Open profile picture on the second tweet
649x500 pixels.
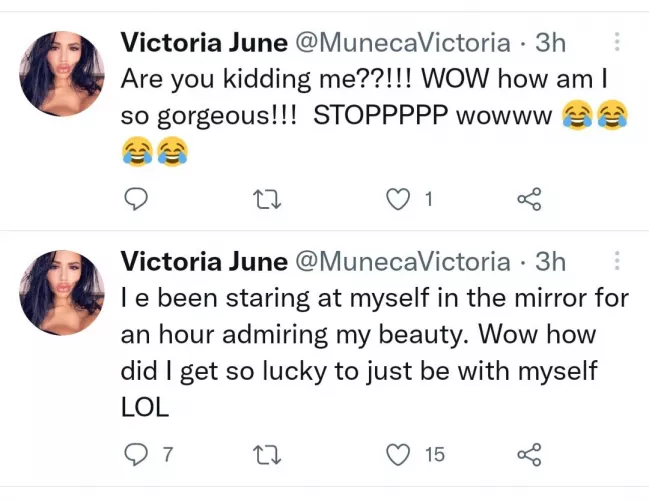pyautogui.click(x=62, y=292)
